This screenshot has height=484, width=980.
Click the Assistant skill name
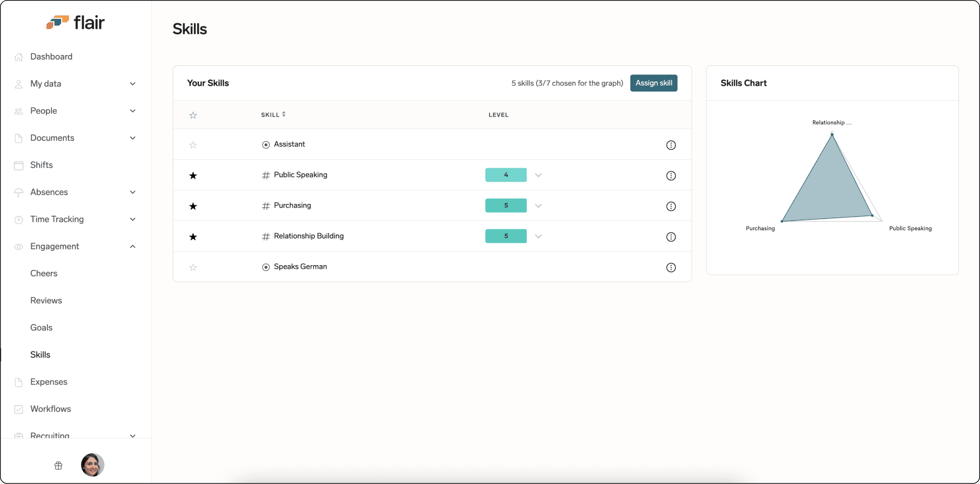click(x=289, y=144)
